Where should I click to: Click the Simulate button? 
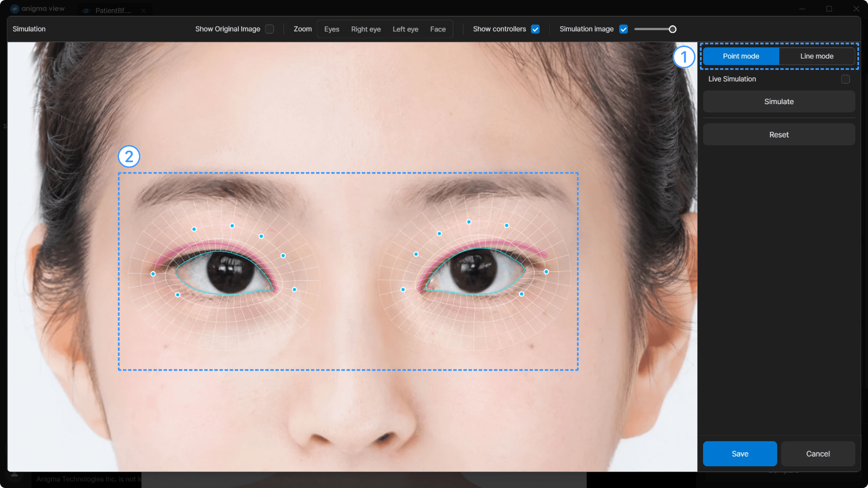coord(779,102)
